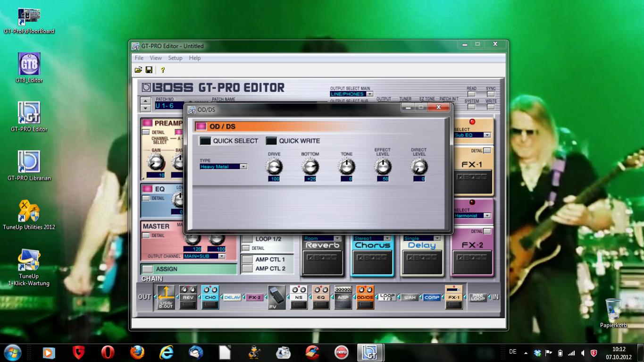Image resolution: width=644 pixels, height=362 pixels.
Task: Select the LOOP 1/2 block in the chain
Action: pyautogui.click(x=387, y=297)
